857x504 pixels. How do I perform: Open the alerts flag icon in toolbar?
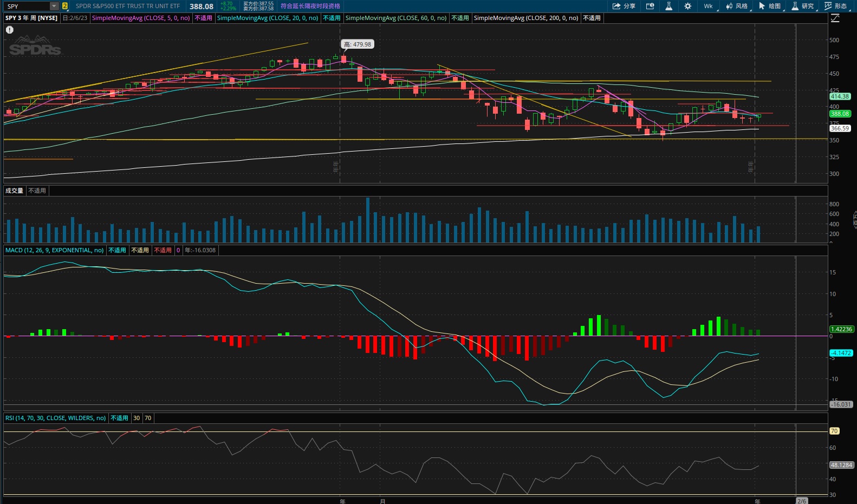click(x=650, y=6)
